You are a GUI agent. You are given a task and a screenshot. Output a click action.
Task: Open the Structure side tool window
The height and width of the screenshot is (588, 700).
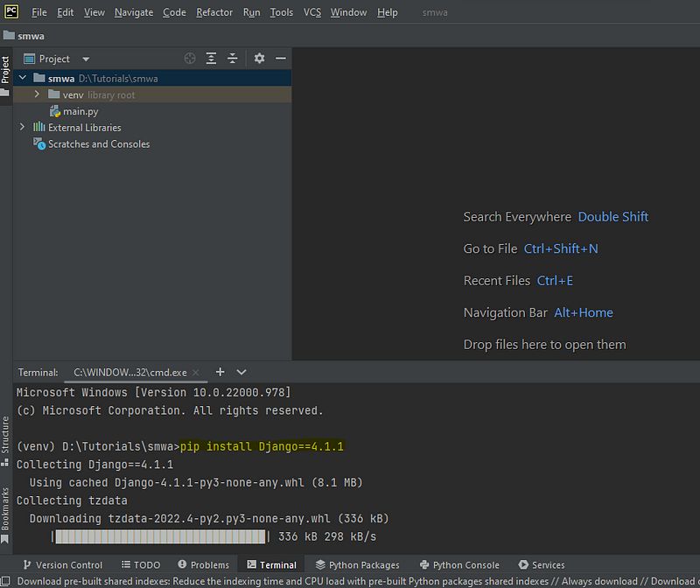tap(5, 441)
